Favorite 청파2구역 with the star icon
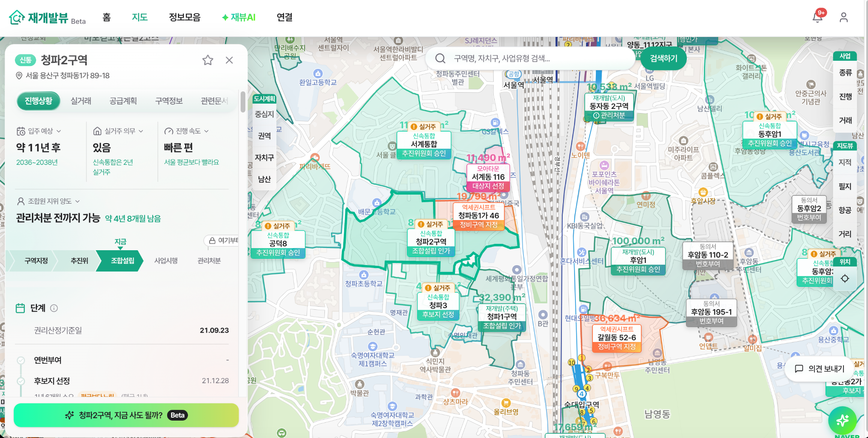Viewport: 868px width, 438px height. pyautogui.click(x=208, y=60)
